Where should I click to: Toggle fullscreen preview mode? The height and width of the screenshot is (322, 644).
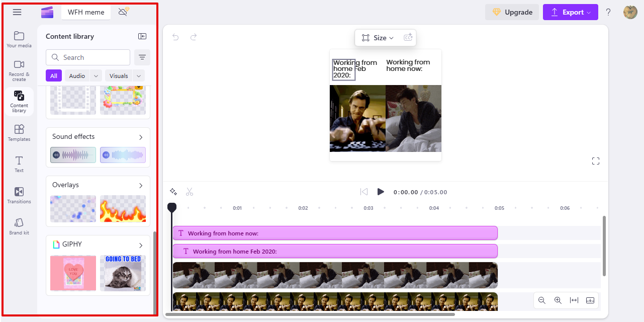pyautogui.click(x=596, y=160)
